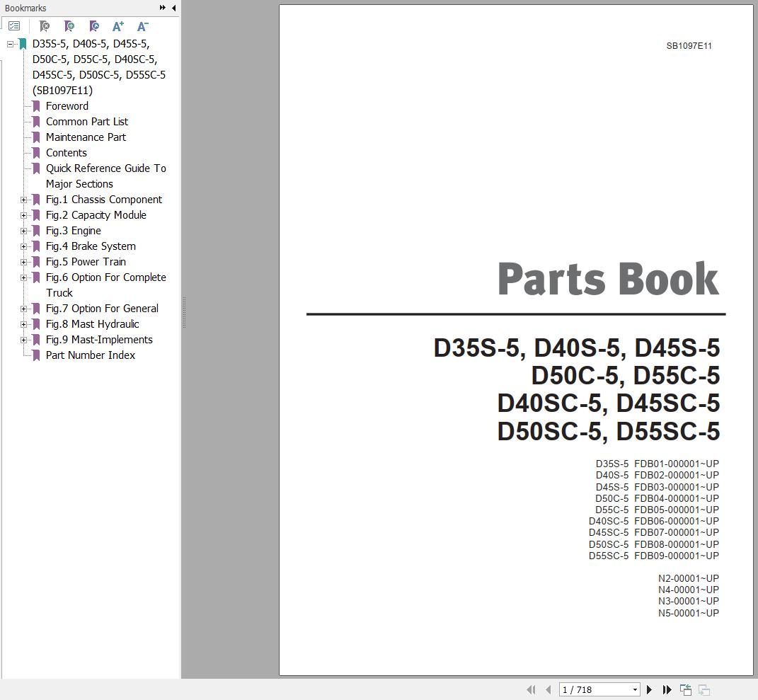
Task: Expand Fig.8 Mast Hydraulic bookmark
Action: [23, 324]
